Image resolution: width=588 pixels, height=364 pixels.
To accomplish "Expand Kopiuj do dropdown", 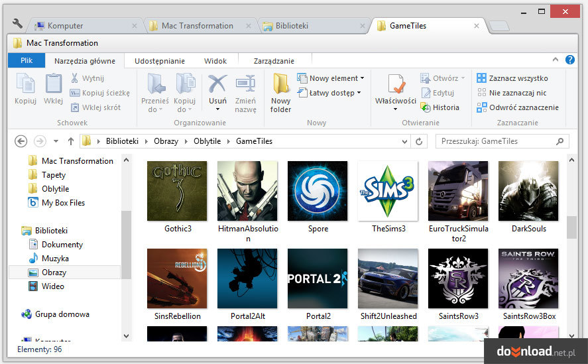I will click(x=190, y=109).
